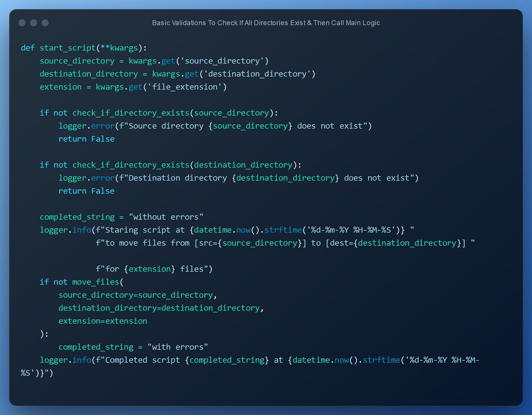532x415 pixels.
Task: Select the extension=extension keyword argument
Action: (103, 321)
